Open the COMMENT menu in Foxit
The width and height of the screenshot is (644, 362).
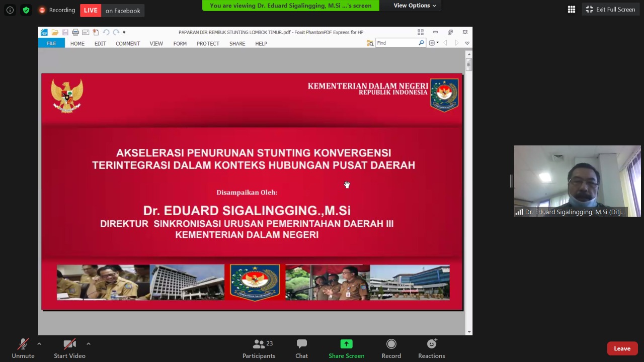pos(127,44)
